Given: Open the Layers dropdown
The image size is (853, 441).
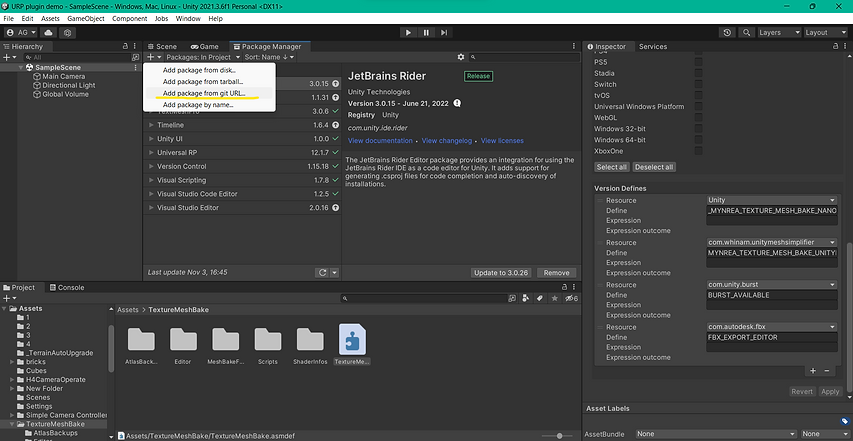Looking at the screenshot, I should pyautogui.click(x=780, y=33).
